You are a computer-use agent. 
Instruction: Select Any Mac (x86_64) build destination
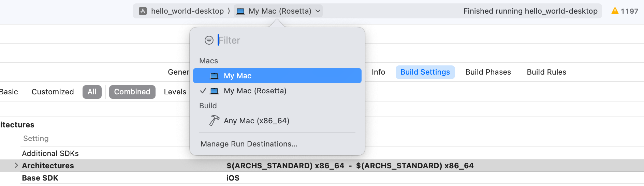[x=256, y=121]
